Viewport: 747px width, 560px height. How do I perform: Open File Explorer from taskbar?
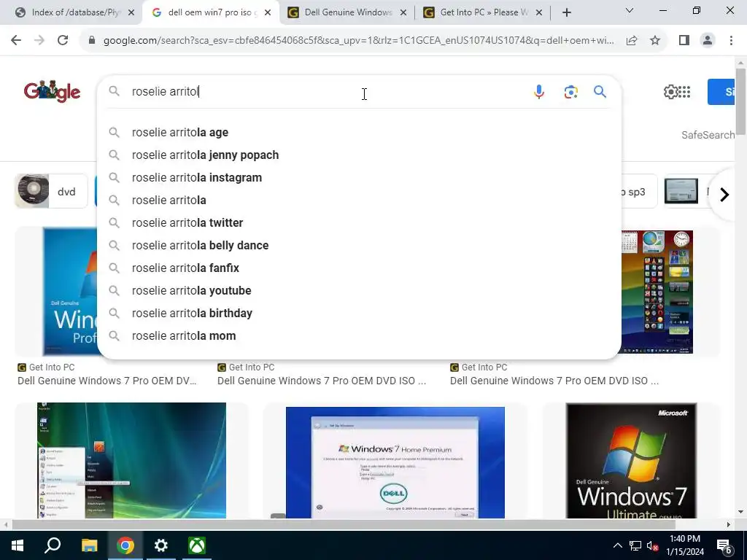(89, 545)
